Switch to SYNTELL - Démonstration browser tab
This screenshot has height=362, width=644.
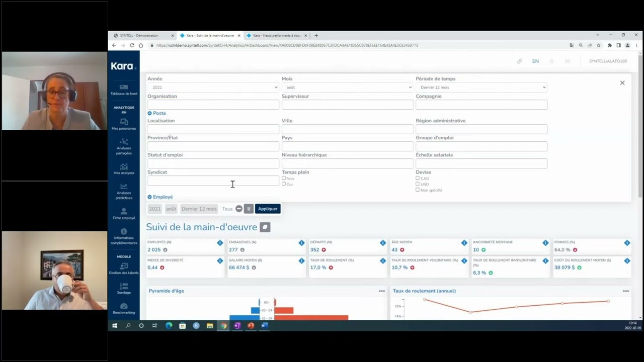pyautogui.click(x=143, y=36)
